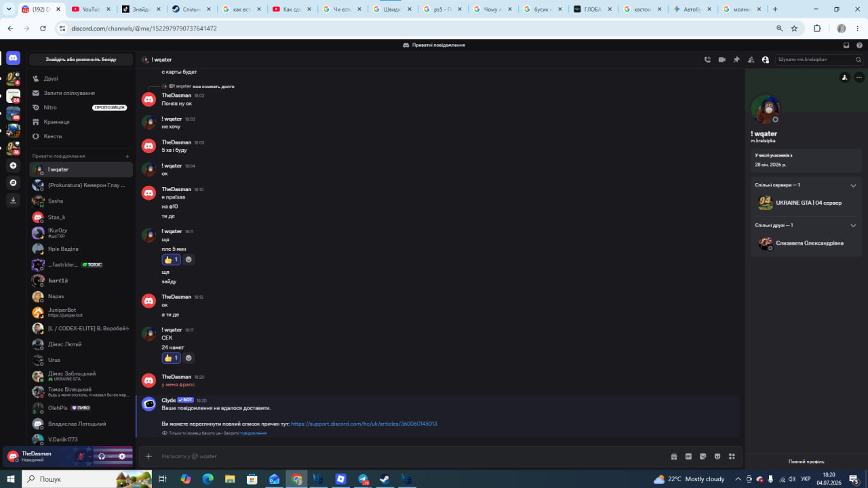Open Квести page

[x=81, y=136]
